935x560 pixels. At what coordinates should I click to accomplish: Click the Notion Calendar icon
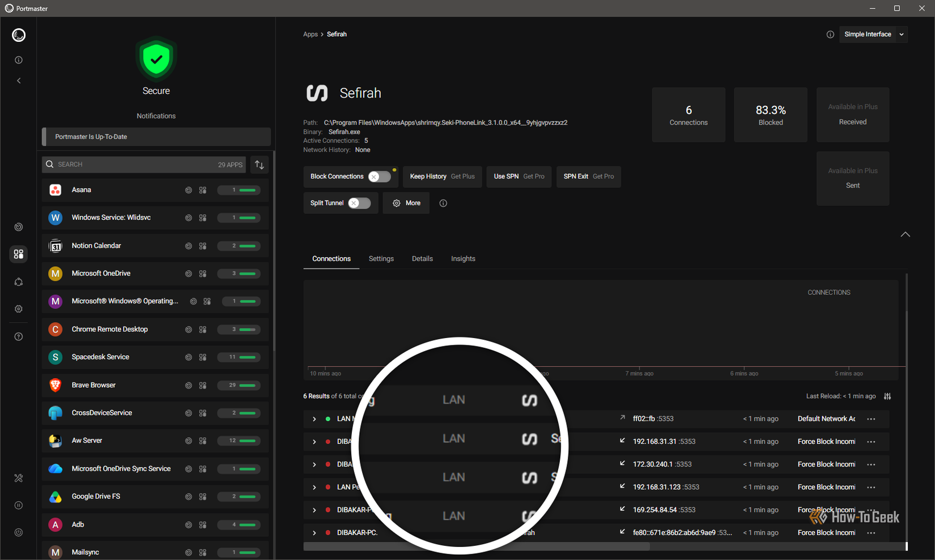pos(56,246)
